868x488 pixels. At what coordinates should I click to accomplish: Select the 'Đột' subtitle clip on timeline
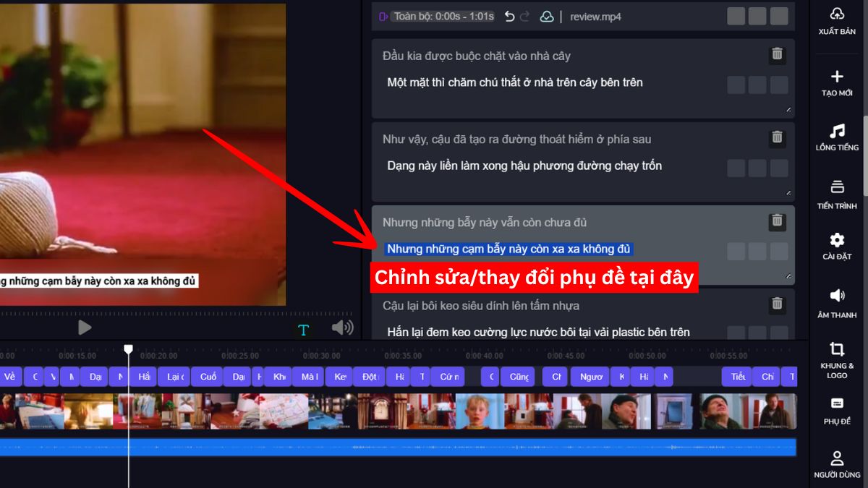369,377
